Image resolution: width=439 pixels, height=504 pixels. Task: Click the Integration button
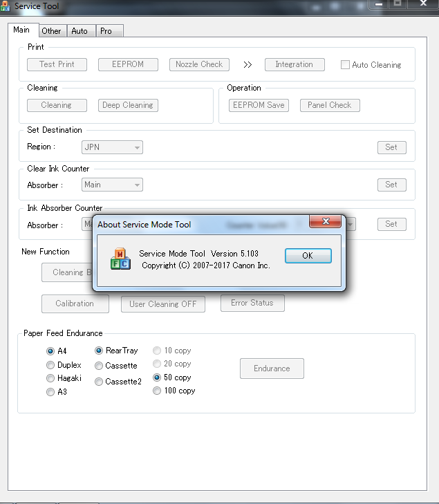[295, 64]
